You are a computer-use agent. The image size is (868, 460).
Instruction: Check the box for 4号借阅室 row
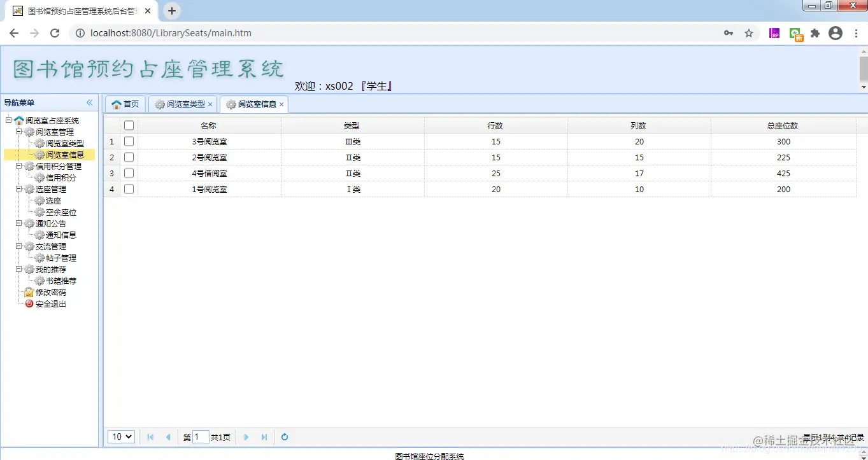pyautogui.click(x=129, y=173)
